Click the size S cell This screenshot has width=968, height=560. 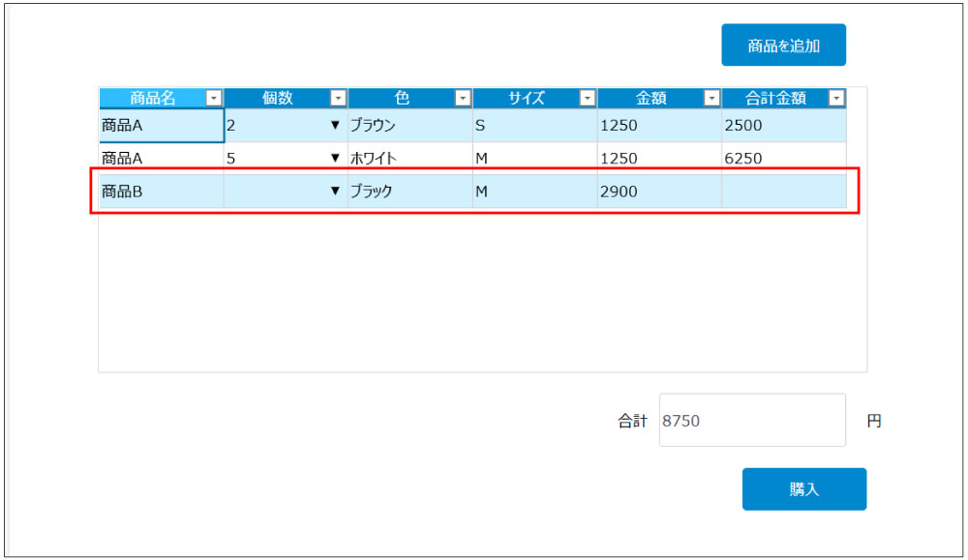point(534,125)
